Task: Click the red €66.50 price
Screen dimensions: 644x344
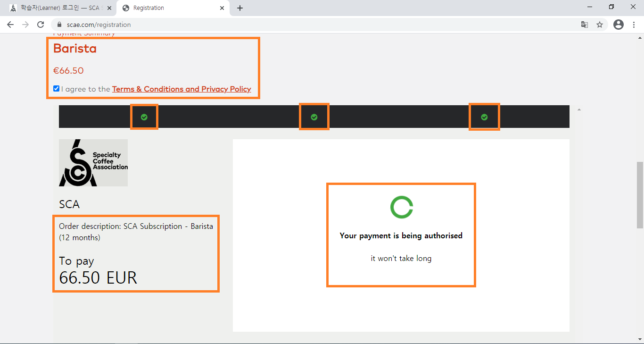Action: (x=68, y=71)
